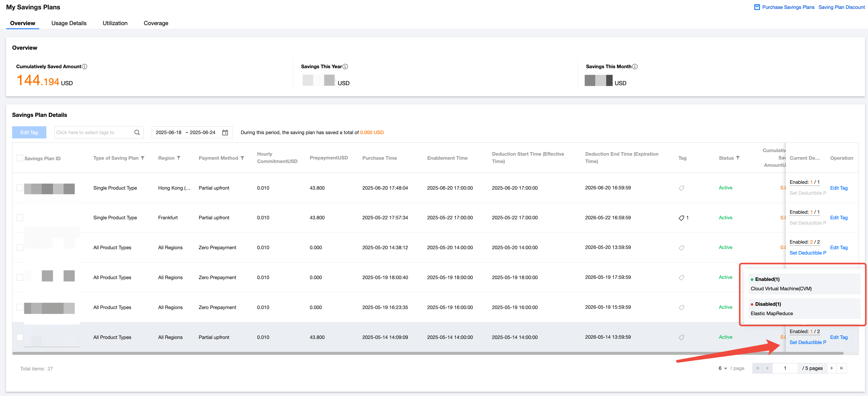Open the Region column filter
868x396 pixels.
pos(179,158)
